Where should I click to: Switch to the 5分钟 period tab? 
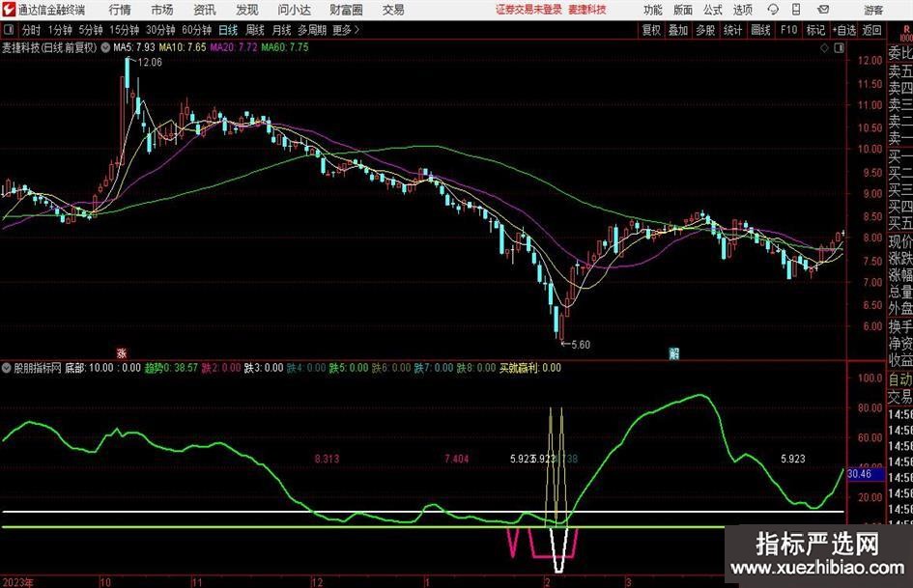coord(90,30)
